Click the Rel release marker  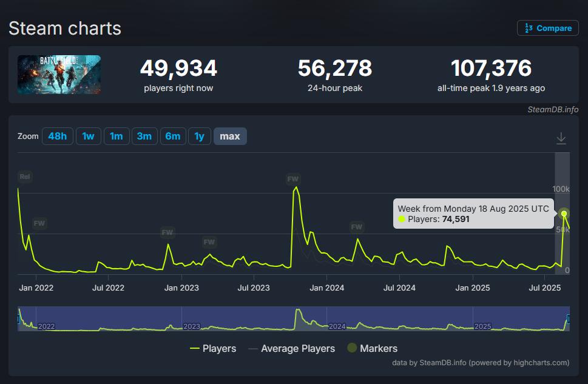25,177
